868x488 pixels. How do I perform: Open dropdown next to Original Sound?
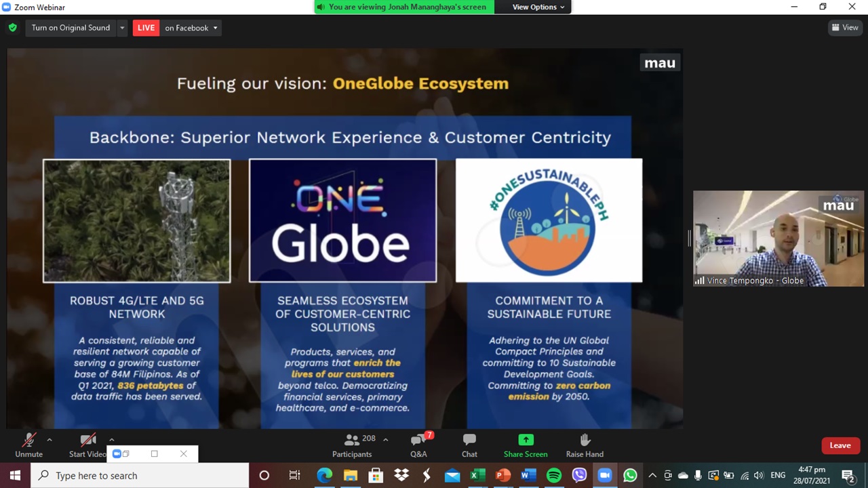point(122,28)
